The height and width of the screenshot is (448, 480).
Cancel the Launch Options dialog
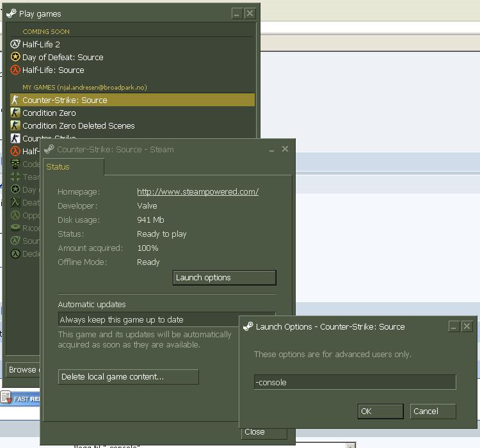coord(433,411)
